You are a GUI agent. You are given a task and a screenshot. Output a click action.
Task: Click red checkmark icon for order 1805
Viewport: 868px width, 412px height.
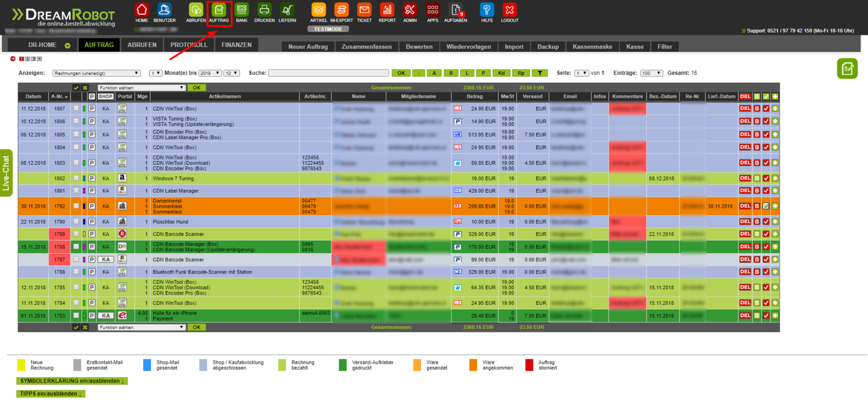point(766,134)
